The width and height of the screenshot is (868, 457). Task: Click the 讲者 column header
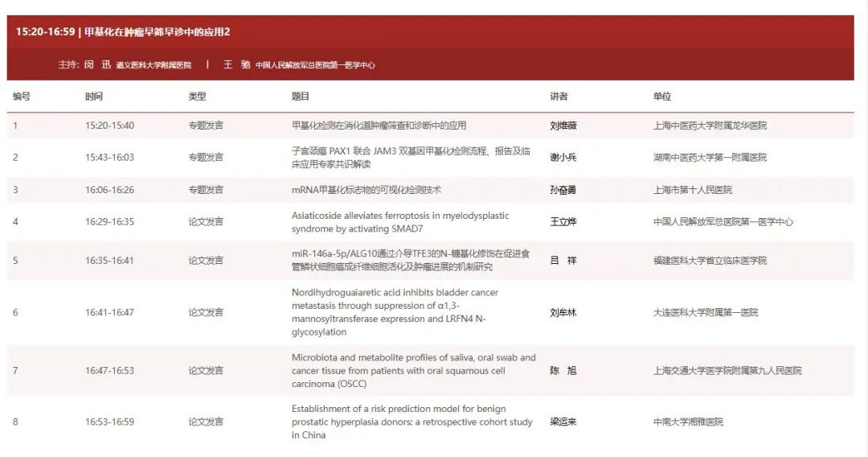coord(559,97)
